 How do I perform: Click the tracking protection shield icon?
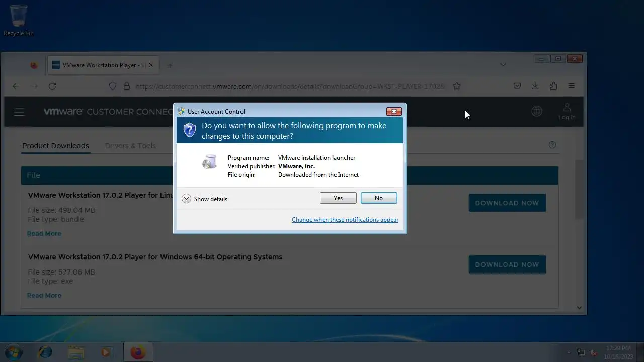pos(113,86)
